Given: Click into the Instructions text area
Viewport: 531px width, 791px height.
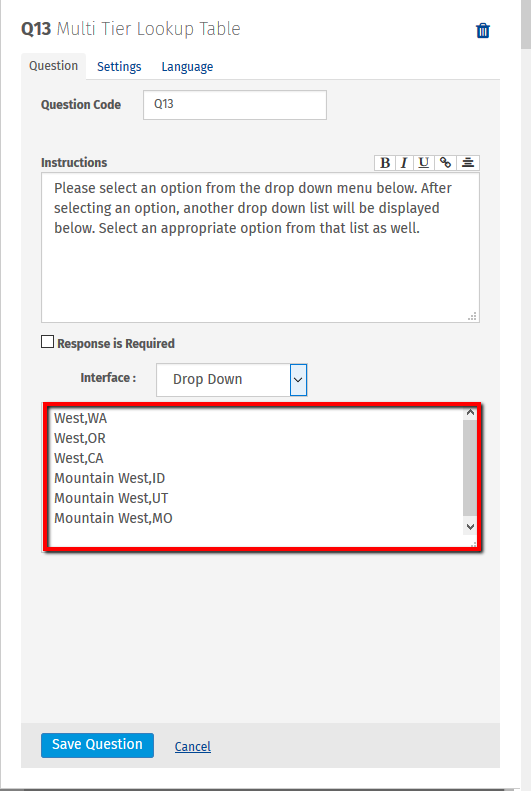Looking at the screenshot, I should coord(260,248).
